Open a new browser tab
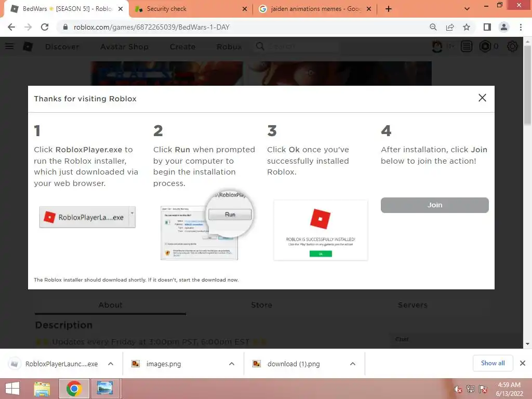The width and height of the screenshot is (532, 399). tap(389, 9)
